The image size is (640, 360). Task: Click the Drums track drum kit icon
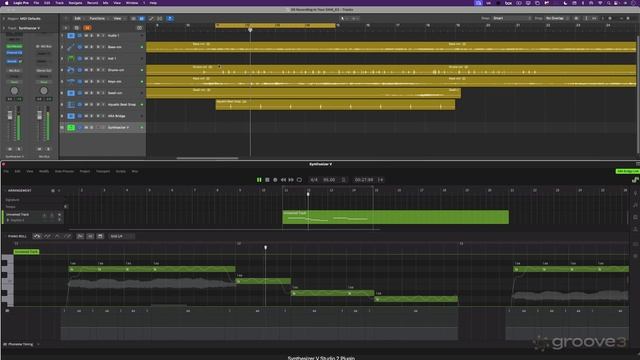pos(71,70)
